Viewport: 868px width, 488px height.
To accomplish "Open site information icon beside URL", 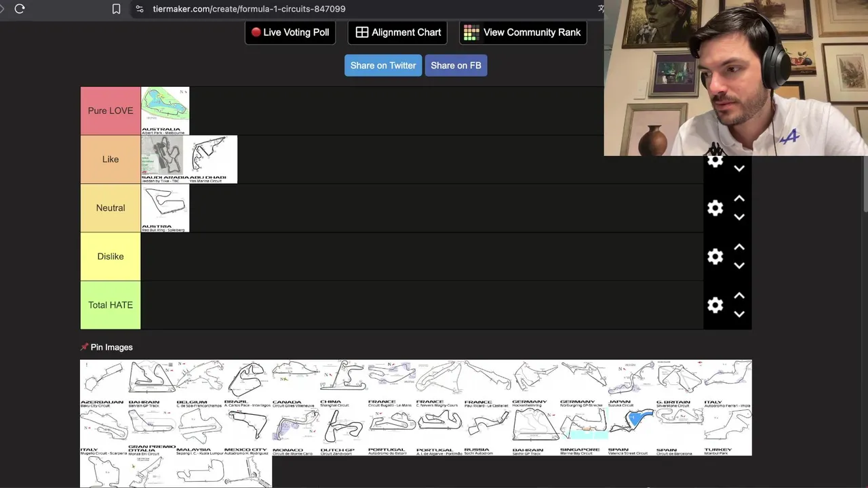I will coord(139,9).
